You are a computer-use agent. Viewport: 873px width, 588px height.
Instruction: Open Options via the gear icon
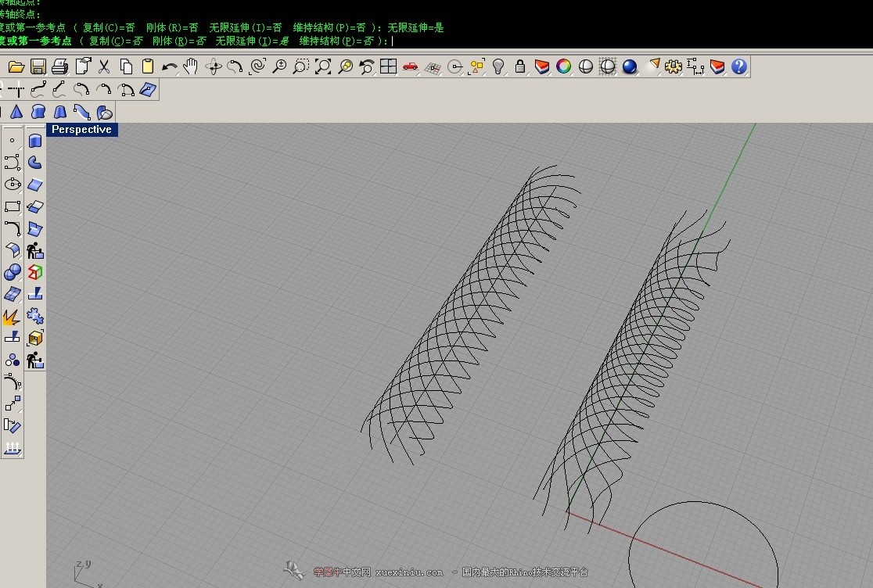pos(673,66)
